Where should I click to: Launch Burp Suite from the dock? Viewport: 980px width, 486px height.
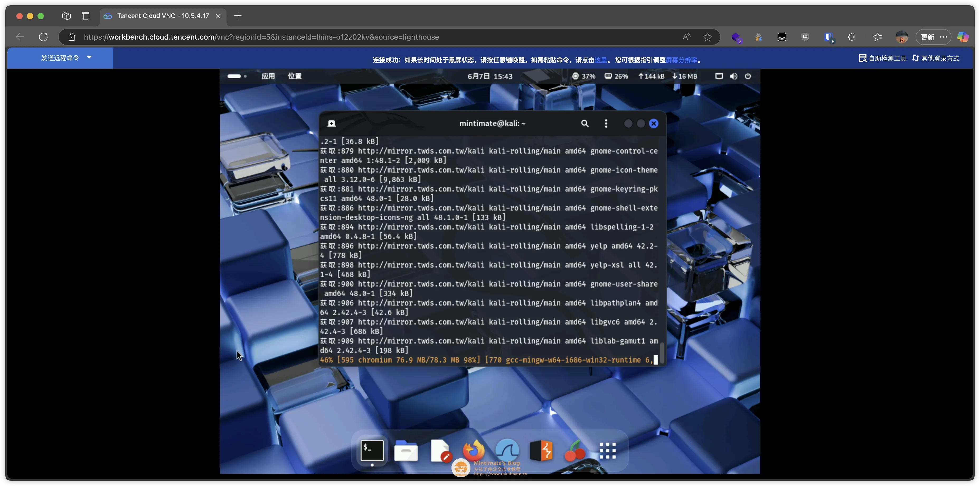[541, 451]
